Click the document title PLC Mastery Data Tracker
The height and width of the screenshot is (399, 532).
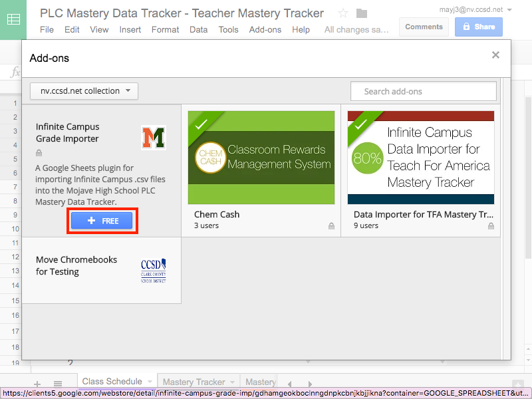182,13
